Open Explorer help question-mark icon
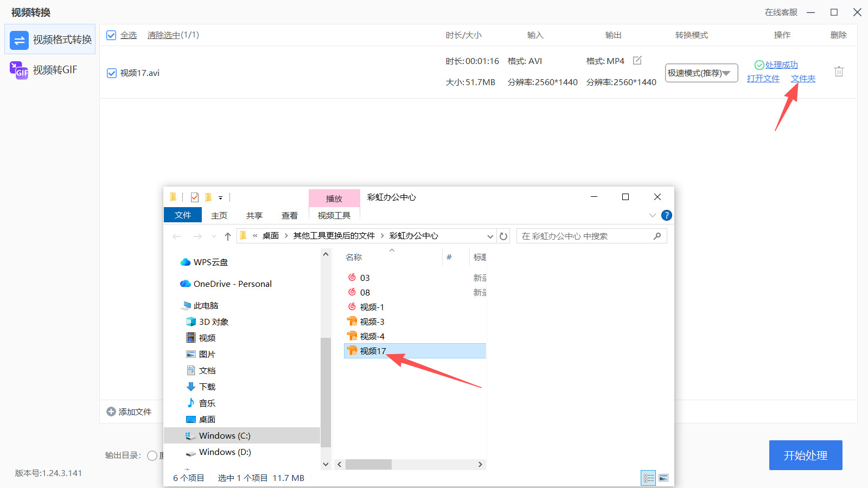Viewport: 868px width, 488px height. coord(667,215)
